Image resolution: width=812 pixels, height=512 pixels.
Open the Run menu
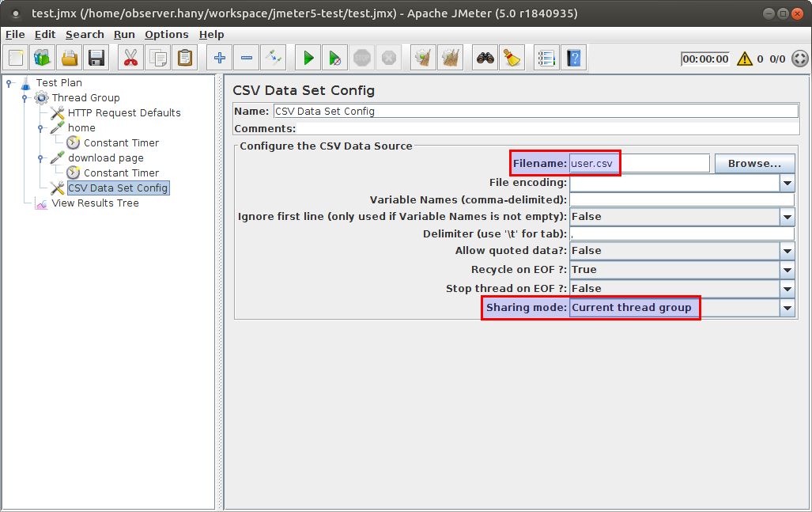coord(124,35)
